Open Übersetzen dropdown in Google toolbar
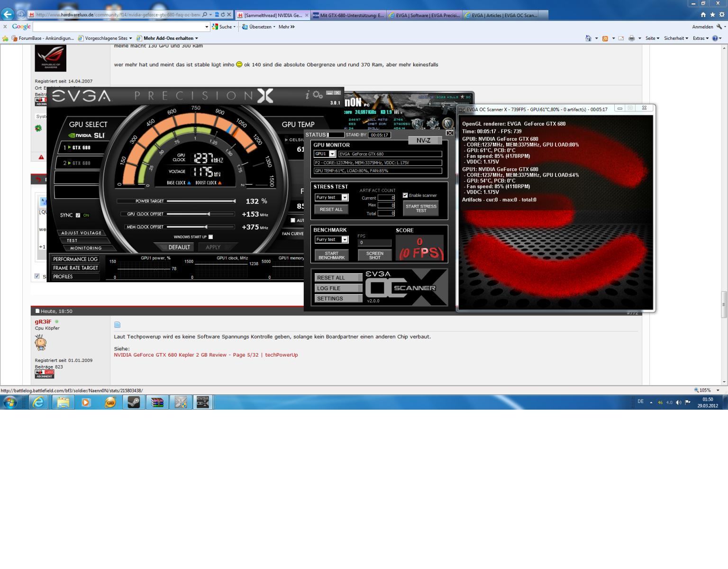The width and height of the screenshot is (728, 569). point(274,27)
